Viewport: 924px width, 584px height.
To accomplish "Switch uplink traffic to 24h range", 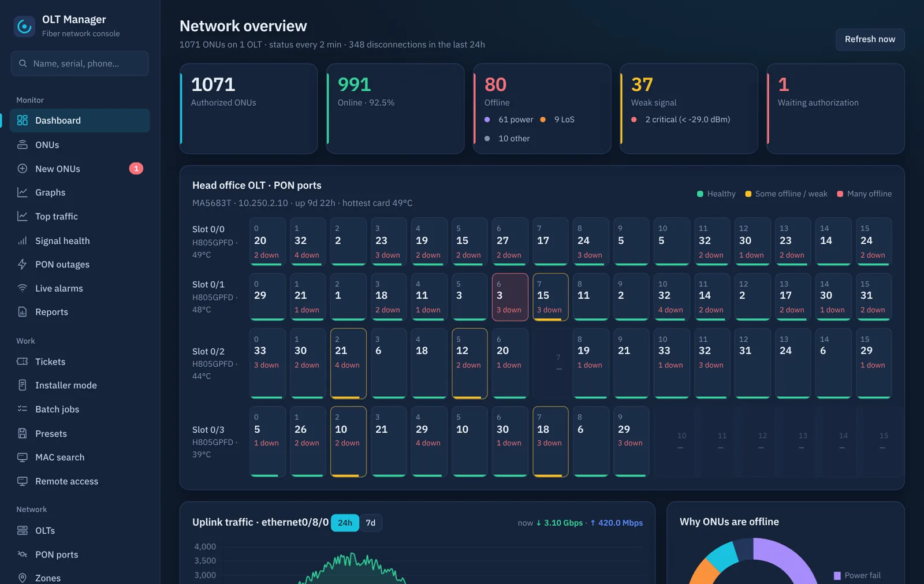I will coord(345,523).
